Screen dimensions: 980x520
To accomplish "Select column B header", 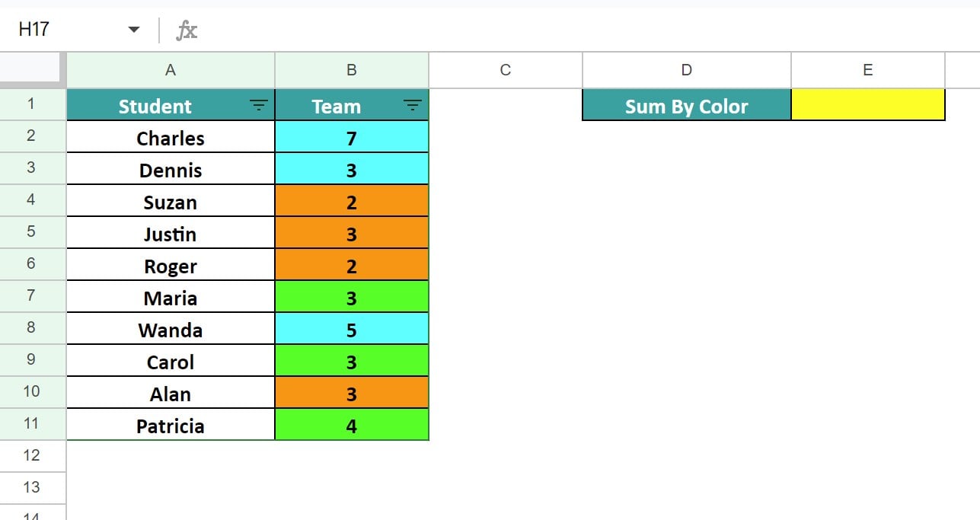I will (x=352, y=70).
